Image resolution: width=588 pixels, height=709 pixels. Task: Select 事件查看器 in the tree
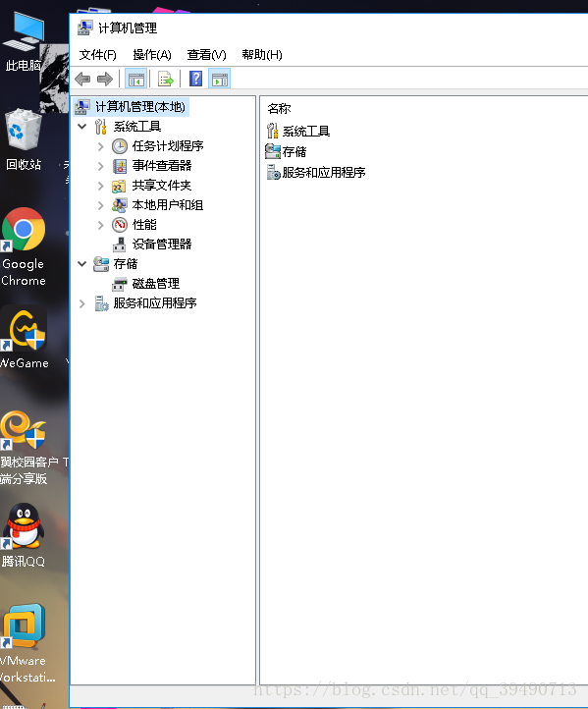tap(162, 166)
